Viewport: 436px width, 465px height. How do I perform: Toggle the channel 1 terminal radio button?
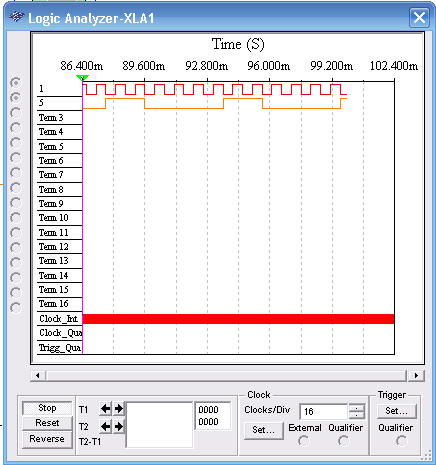pyautogui.click(x=16, y=82)
